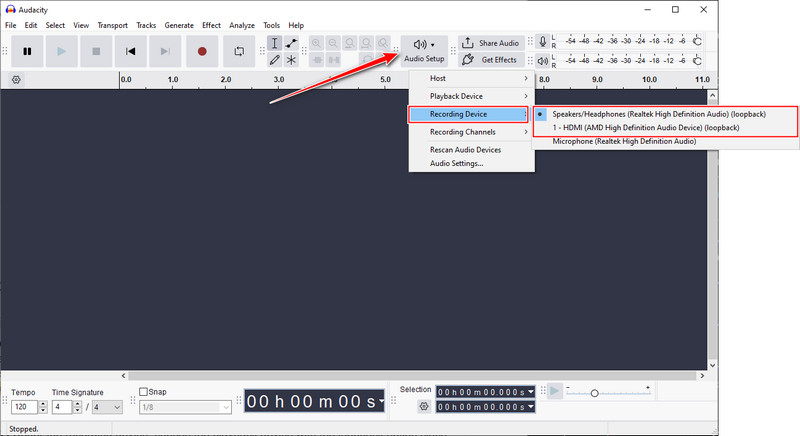Open the Edit menu

coord(31,25)
